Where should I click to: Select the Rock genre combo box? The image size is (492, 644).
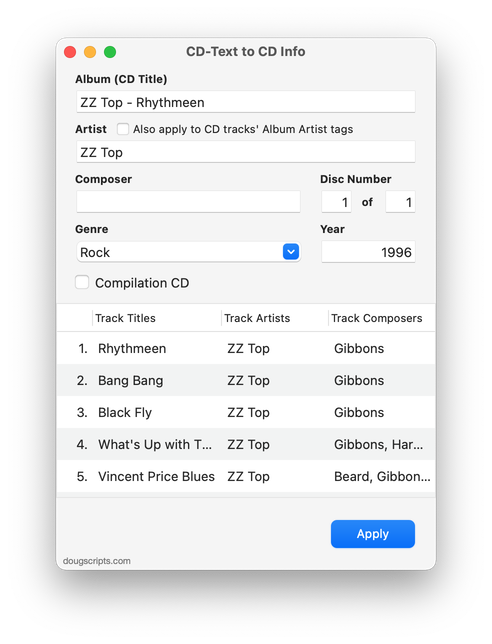[x=188, y=252]
